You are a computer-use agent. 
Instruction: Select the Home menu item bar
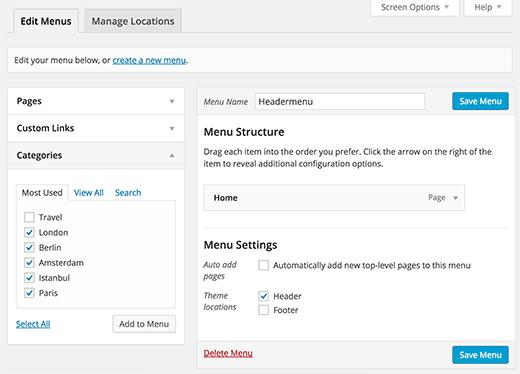click(334, 198)
